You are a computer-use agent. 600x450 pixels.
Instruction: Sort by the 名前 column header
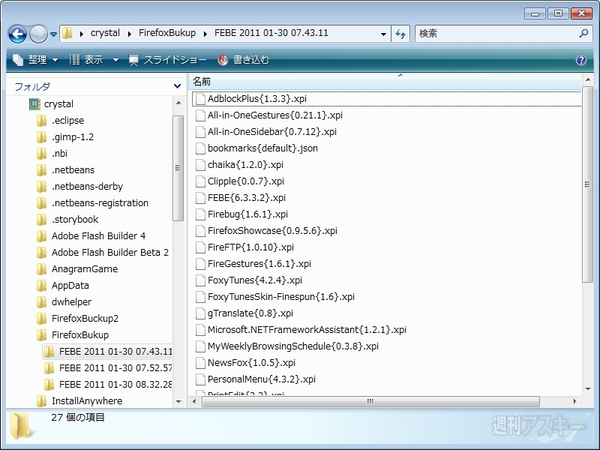click(x=201, y=81)
